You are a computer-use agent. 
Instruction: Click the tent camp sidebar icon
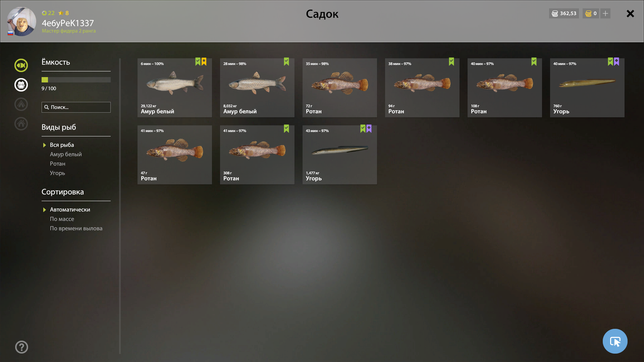pyautogui.click(x=21, y=104)
